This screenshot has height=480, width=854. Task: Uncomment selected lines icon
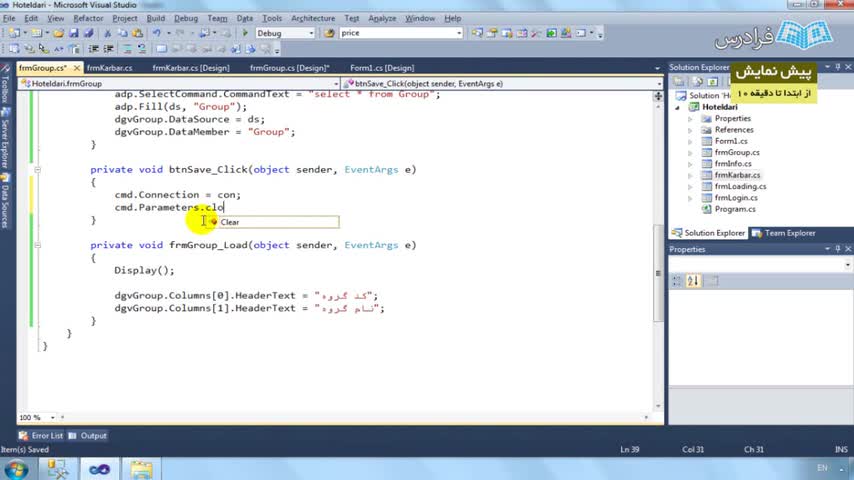[142, 50]
